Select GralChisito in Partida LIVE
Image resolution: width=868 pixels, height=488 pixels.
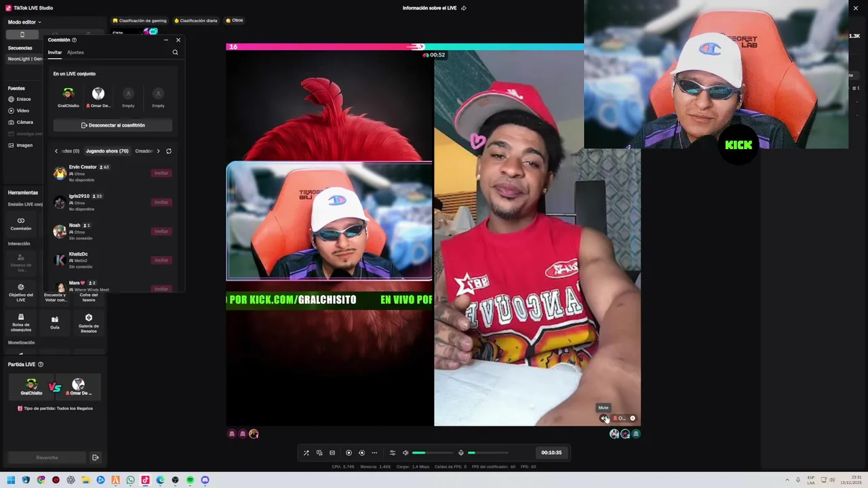tap(32, 387)
